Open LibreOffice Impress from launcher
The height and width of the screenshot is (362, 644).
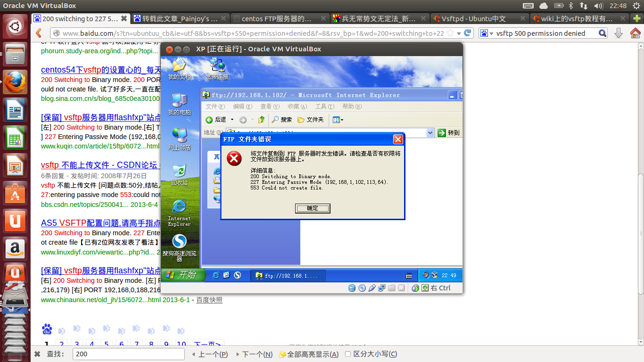15,166
